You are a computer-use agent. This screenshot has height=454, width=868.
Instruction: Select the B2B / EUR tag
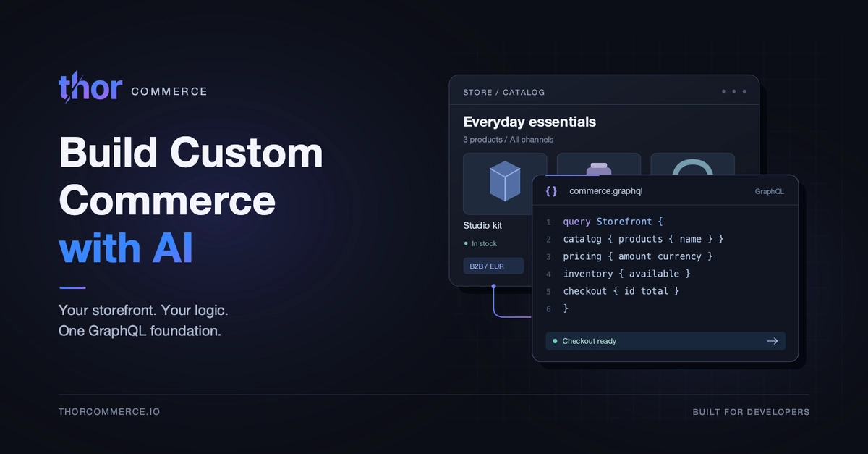pos(493,266)
